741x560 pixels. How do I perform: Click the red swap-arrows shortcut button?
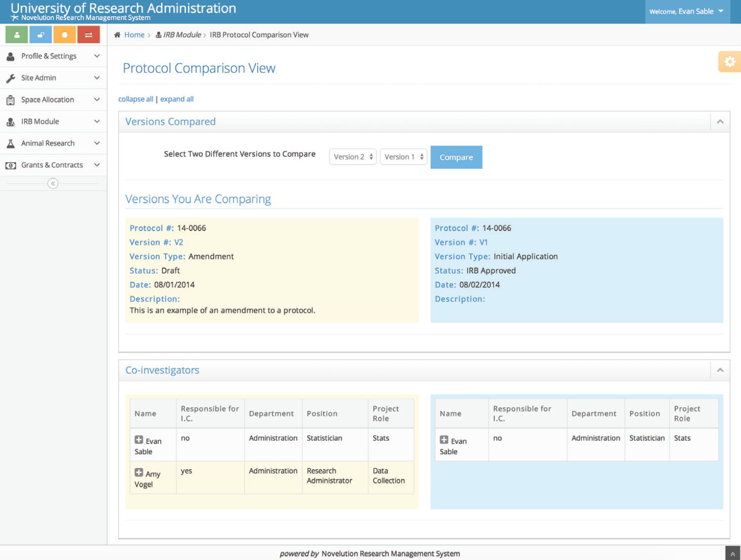[89, 35]
